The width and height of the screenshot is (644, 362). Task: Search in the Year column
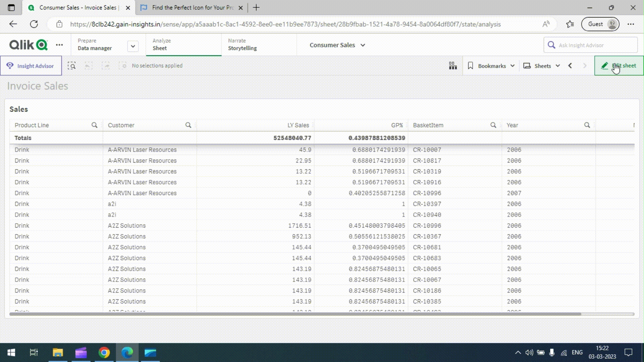coord(587,125)
